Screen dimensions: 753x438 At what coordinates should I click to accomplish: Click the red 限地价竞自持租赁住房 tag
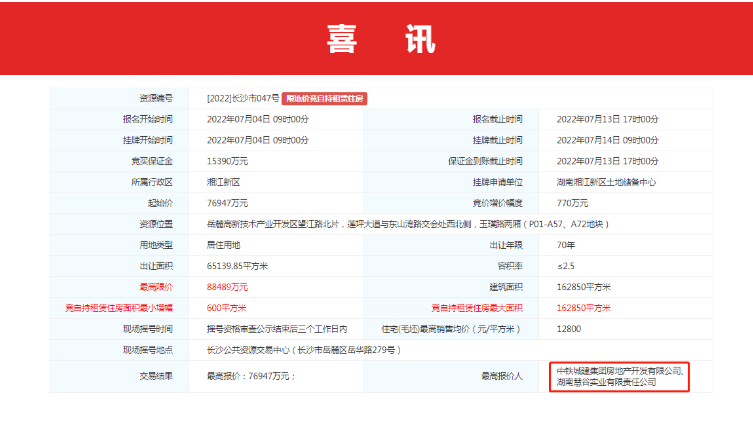click(325, 98)
